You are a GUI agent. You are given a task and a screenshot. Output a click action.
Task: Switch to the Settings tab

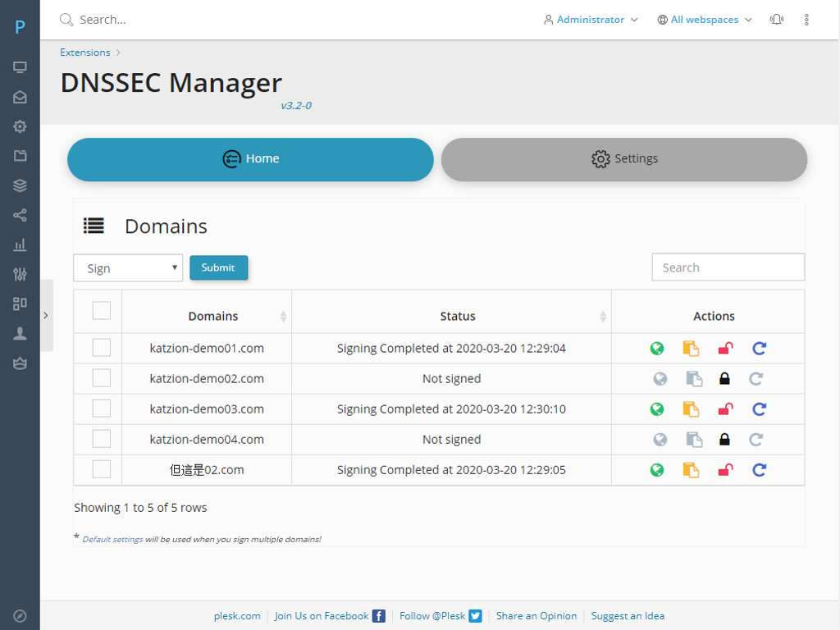click(x=624, y=159)
